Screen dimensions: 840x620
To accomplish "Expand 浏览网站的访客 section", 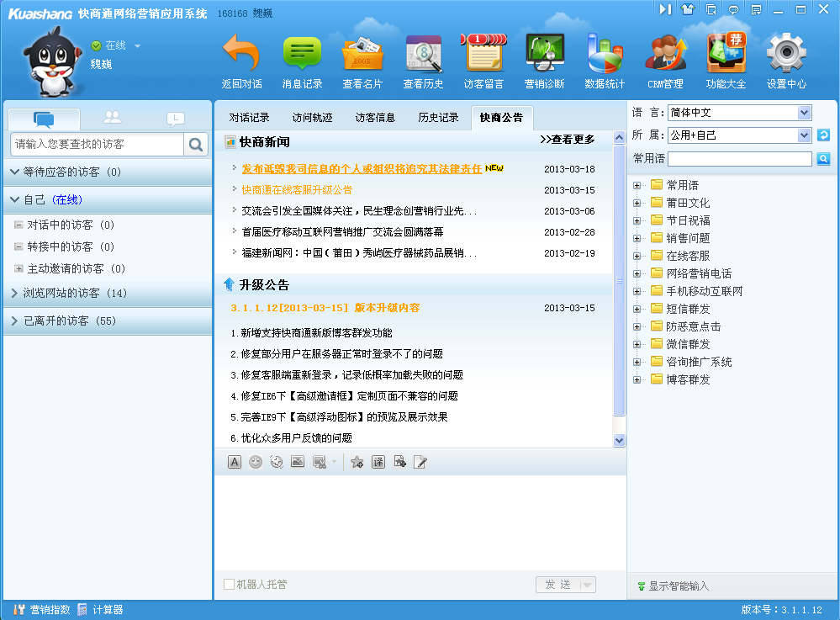I will coord(15,294).
